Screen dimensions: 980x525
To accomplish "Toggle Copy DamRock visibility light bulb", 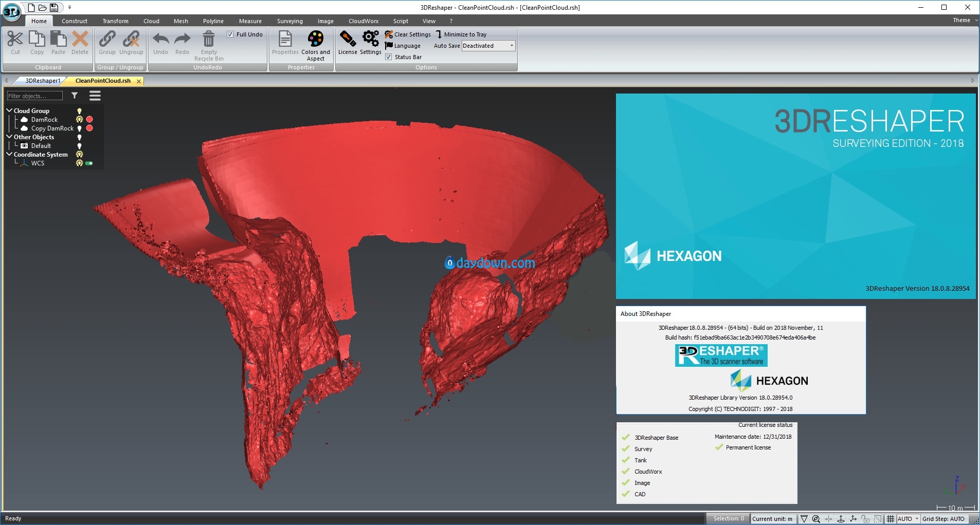I will [79, 128].
